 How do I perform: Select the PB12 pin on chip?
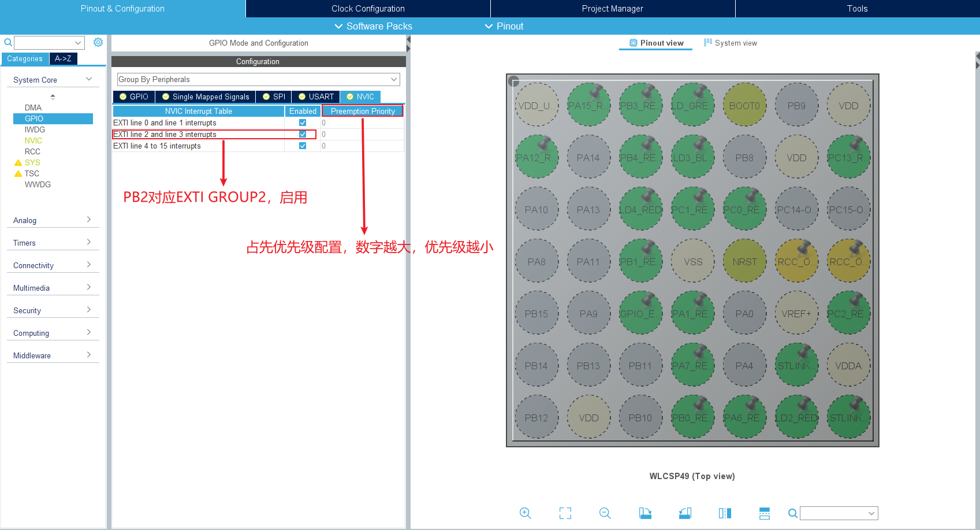pos(536,417)
